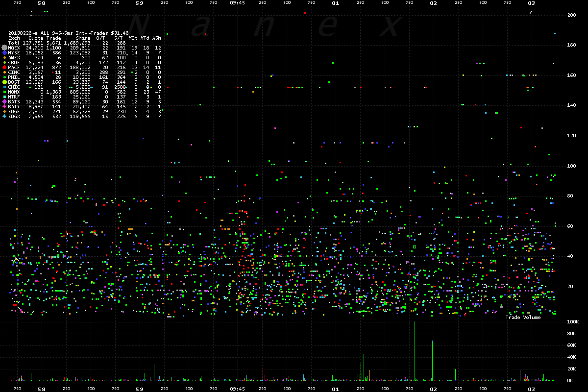Click the 09:45 marker on top axis

(238, 3)
